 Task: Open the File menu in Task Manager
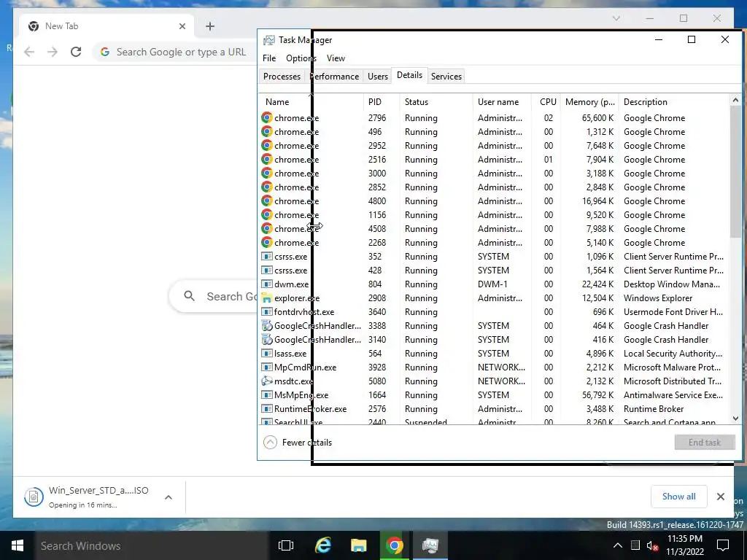tap(269, 58)
